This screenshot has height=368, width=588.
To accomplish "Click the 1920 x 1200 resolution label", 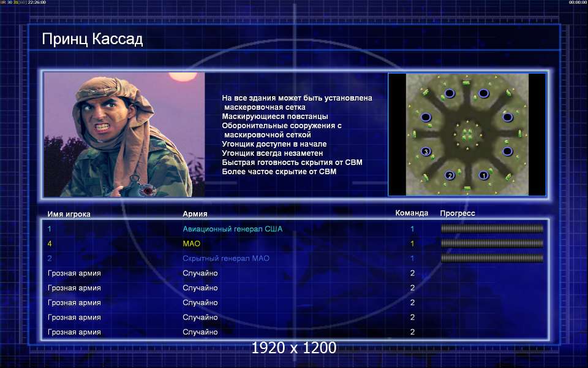I will point(293,348).
